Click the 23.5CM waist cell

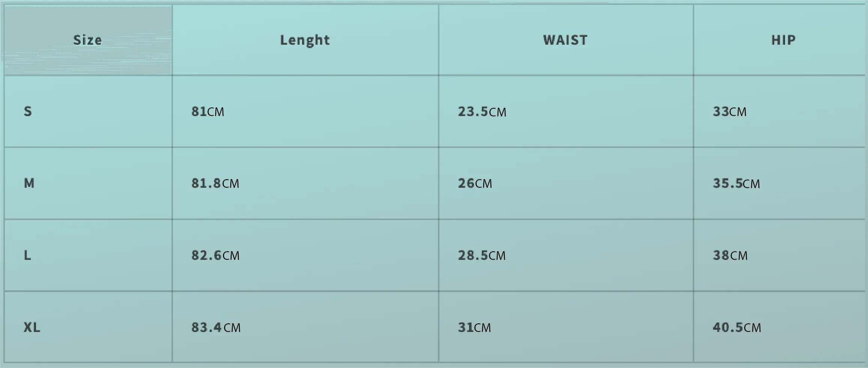click(482, 112)
